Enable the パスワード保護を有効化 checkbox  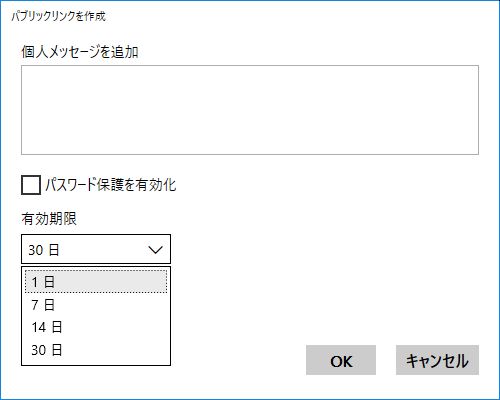click(x=31, y=185)
